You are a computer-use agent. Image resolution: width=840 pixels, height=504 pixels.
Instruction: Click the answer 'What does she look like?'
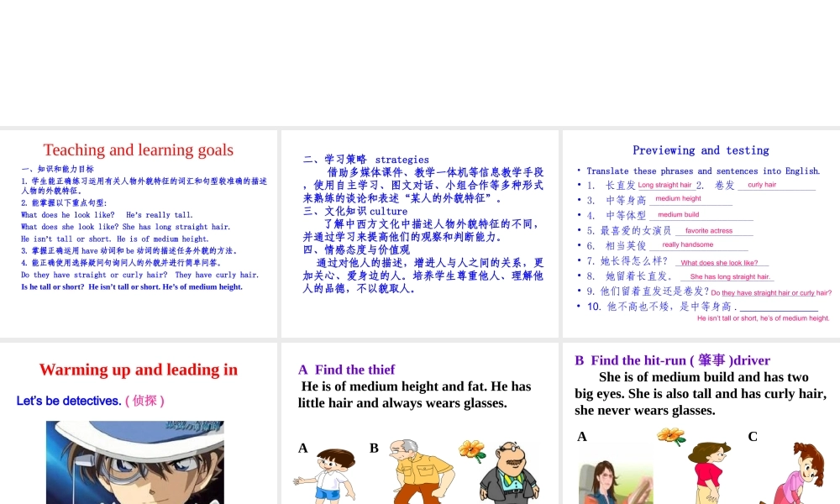click(x=719, y=263)
